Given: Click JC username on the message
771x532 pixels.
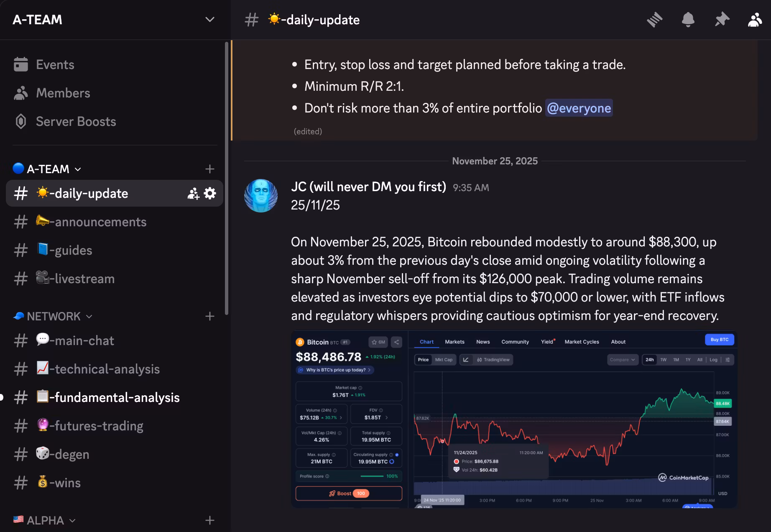Looking at the screenshot, I should click(368, 187).
